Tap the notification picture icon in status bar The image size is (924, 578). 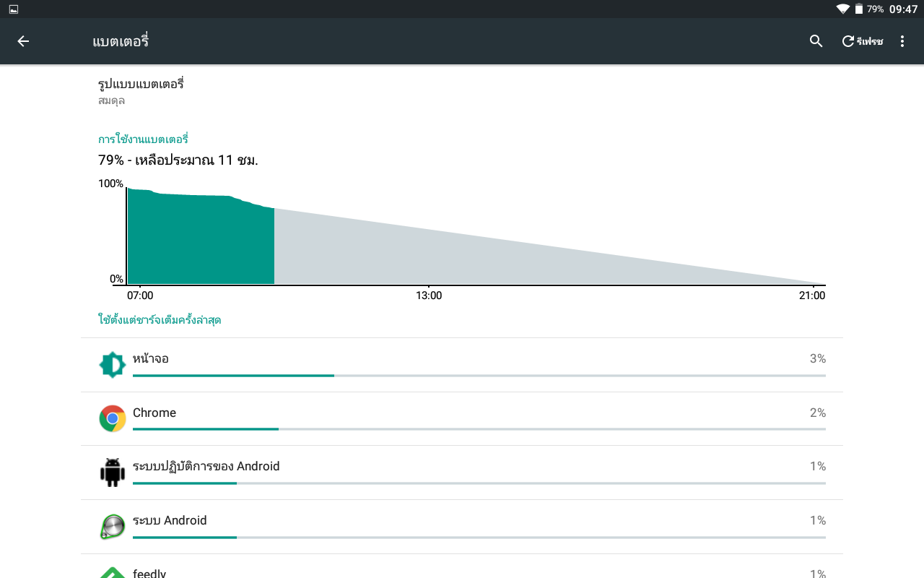coord(14,9)
